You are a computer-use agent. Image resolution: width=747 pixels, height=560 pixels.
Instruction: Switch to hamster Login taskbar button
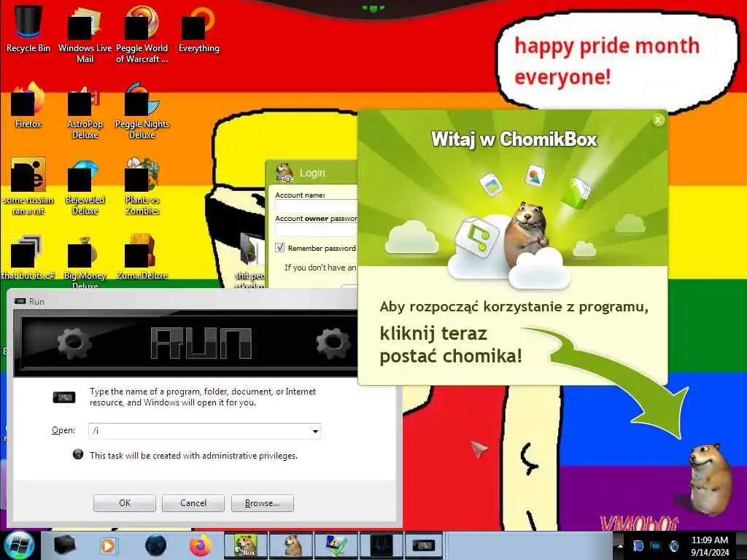[291, 545]
